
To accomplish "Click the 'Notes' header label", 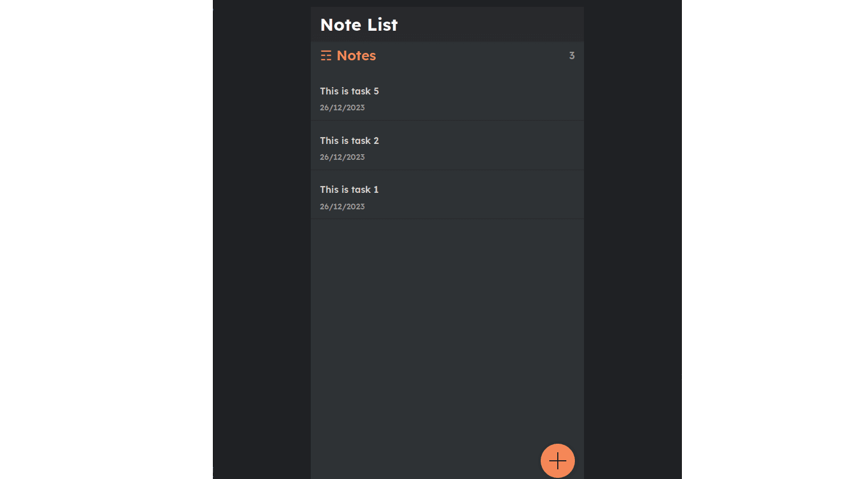I will 356,55.
